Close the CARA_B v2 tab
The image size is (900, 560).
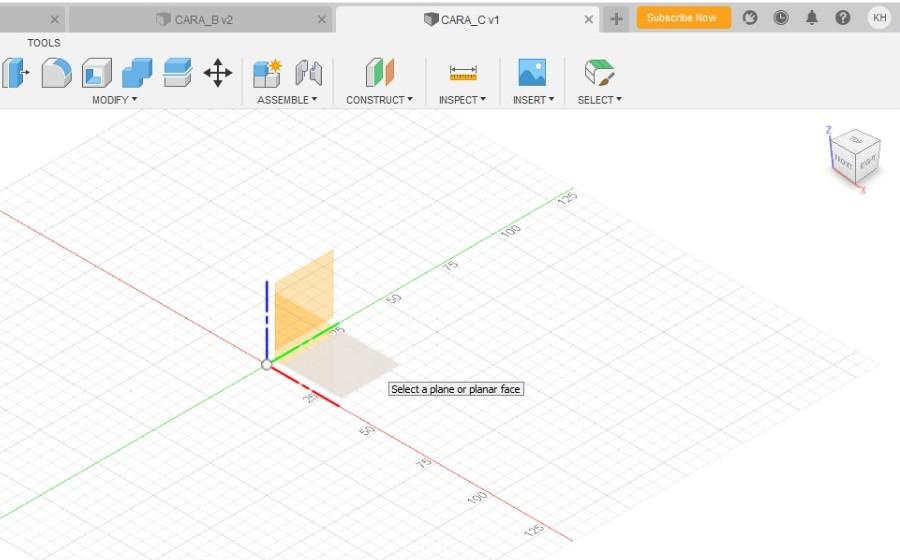pyautogui.click(x=322, y=20)
